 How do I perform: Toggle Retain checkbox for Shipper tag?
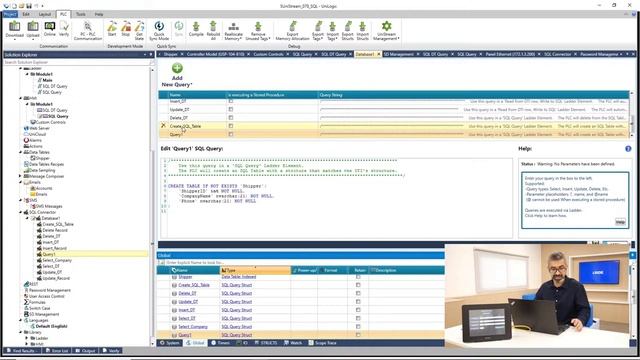[x=358, y=277]
